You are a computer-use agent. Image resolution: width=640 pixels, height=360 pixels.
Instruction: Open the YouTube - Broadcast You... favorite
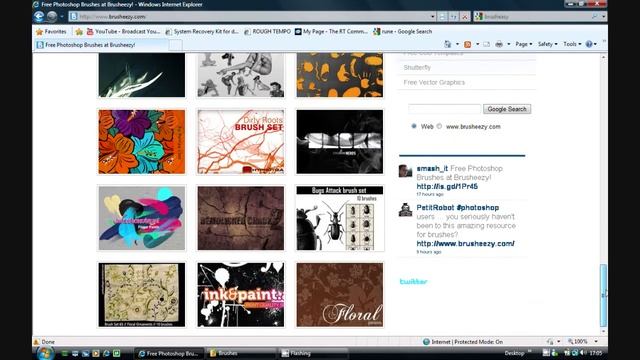(x=123, y=31)
